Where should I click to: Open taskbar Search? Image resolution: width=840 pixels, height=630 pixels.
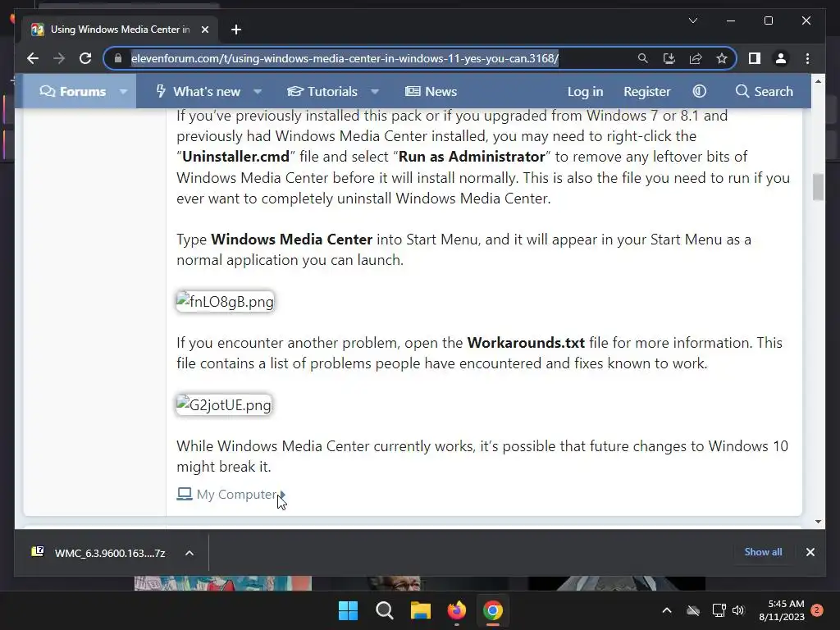(384, 610)
